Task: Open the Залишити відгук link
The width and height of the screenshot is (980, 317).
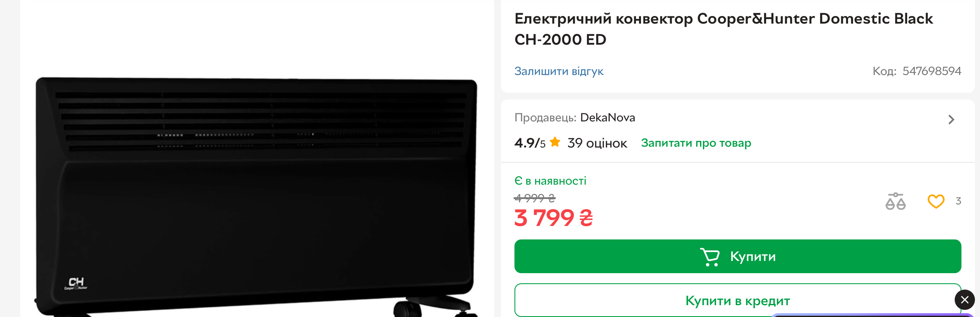Action: (559, 71)
